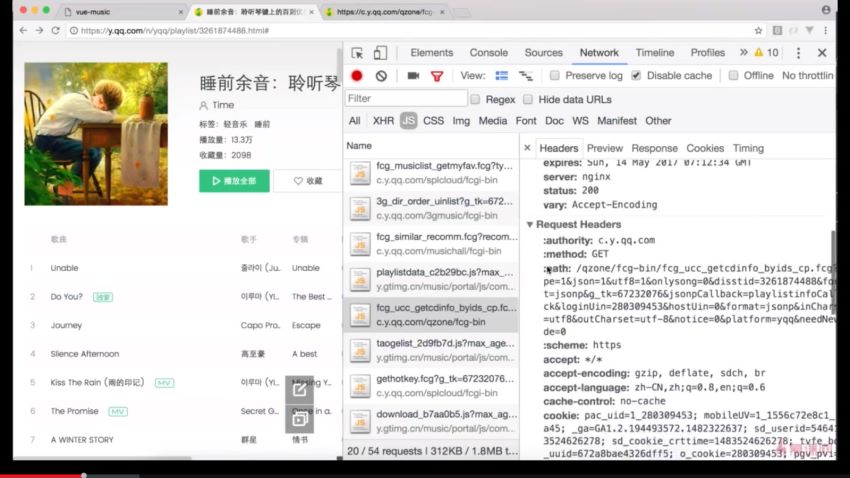Stop recording network log red button

tap(357, 76)
